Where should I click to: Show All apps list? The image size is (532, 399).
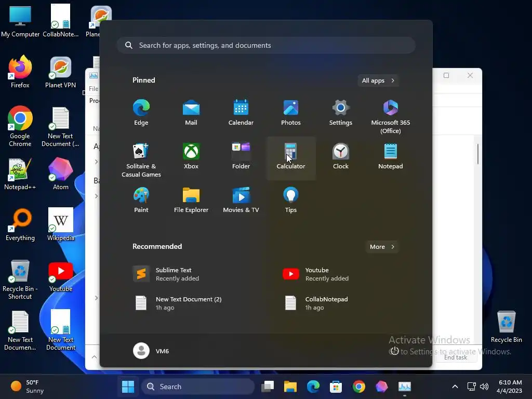[x=378, y=81]
